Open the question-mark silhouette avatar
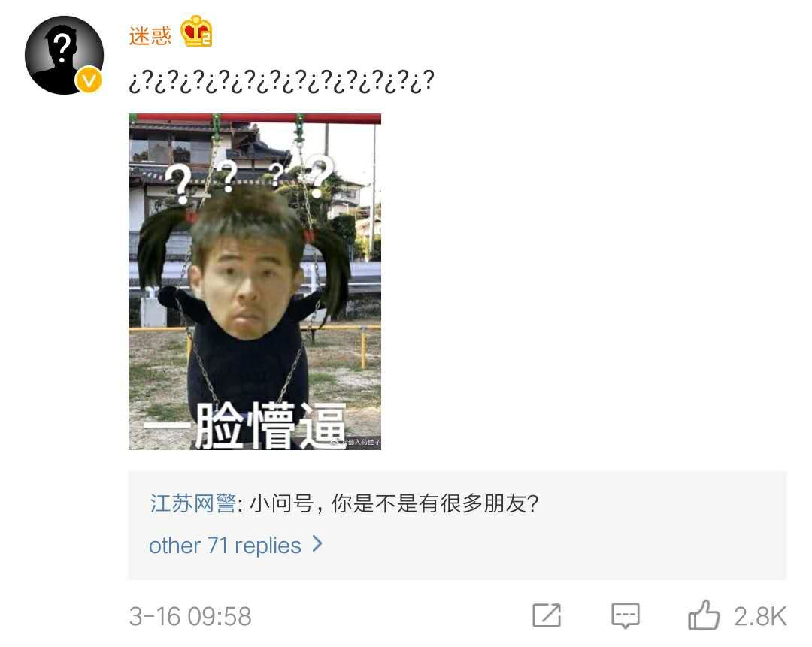 click(64, 56)
